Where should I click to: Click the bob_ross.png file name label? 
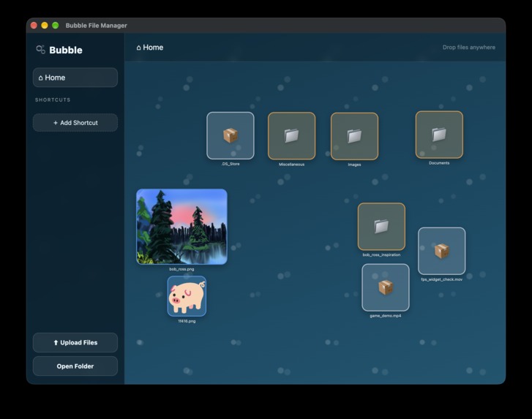pos(181,269)
